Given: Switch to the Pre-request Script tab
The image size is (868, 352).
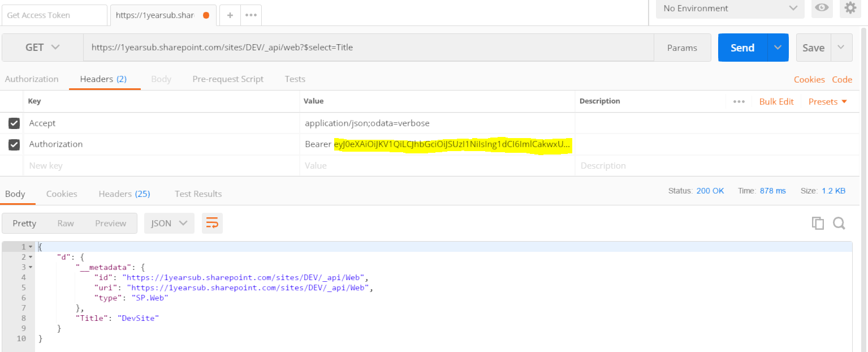Looking at the screenshot, I should click(x=228, y=79).
